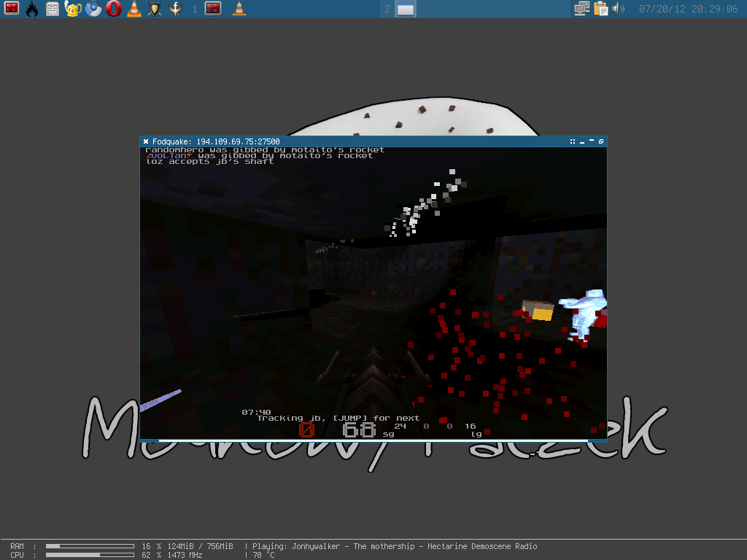Launch the black flame application icon

click(32, 9)
